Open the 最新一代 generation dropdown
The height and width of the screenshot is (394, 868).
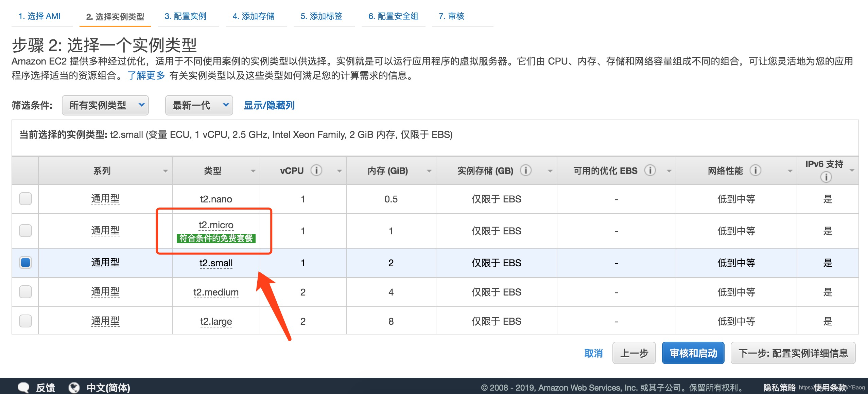tap(199, 105)
